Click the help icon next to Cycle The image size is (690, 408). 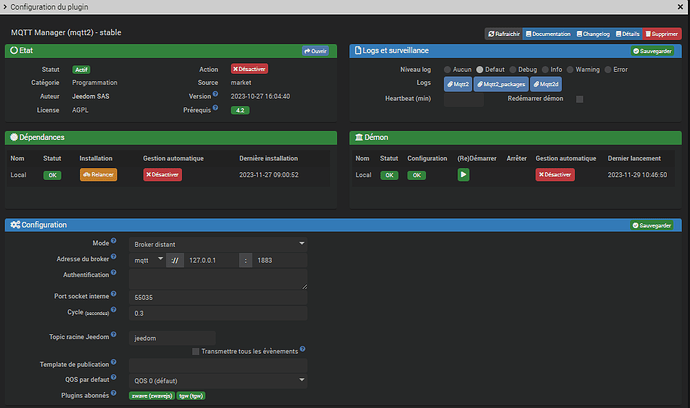[x=114, y=310]
